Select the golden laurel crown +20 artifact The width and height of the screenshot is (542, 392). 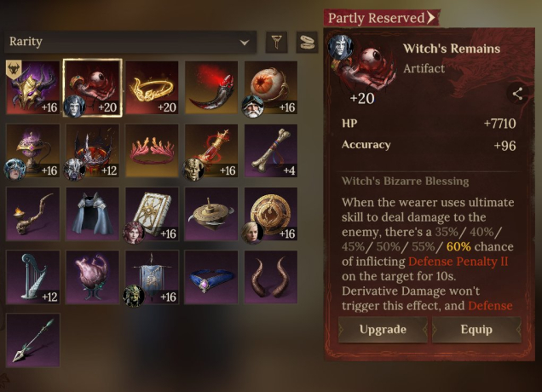tap(152, 88)
